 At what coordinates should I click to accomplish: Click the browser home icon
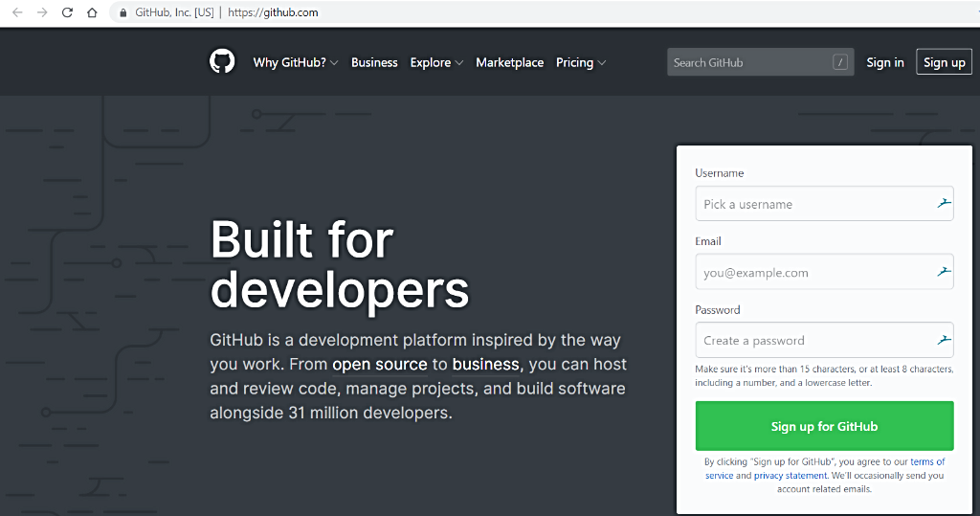coord(92,12)
